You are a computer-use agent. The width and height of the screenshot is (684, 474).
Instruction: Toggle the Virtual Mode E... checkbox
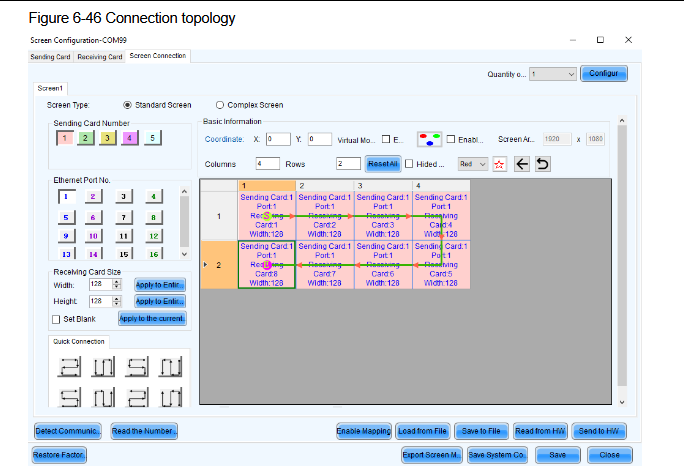click(386, 139)
